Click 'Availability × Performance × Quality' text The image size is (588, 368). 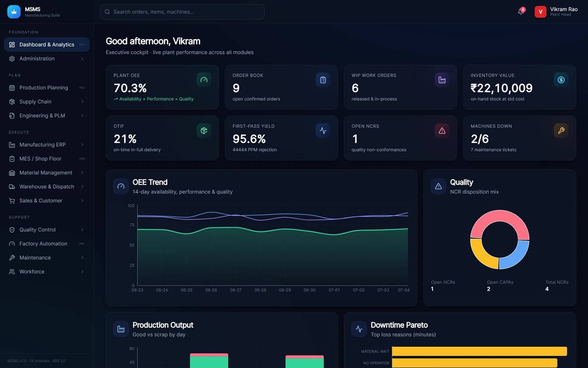tap(156, 99)
